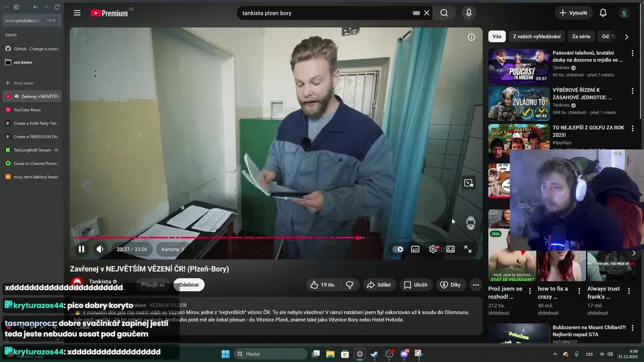Start voice search with microphone
Image resolution: width=644 pixels, height=362 pixels.
coord(469,13)
